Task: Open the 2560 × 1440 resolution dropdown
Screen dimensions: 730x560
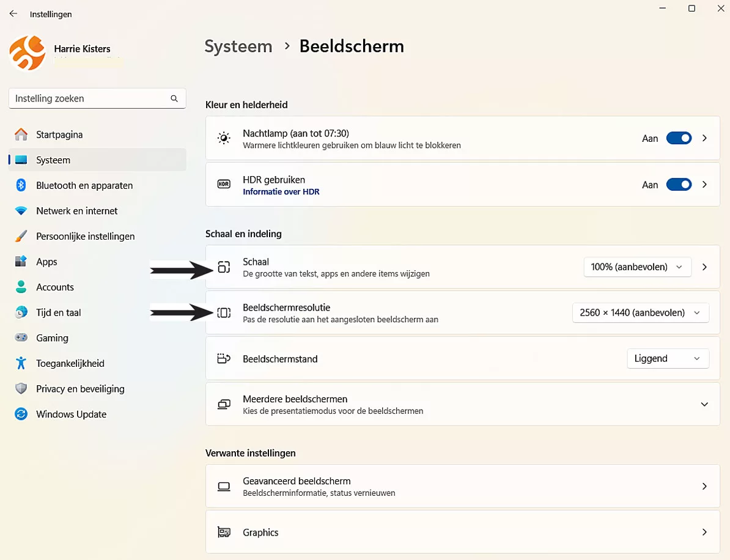Action: [641, 313]
